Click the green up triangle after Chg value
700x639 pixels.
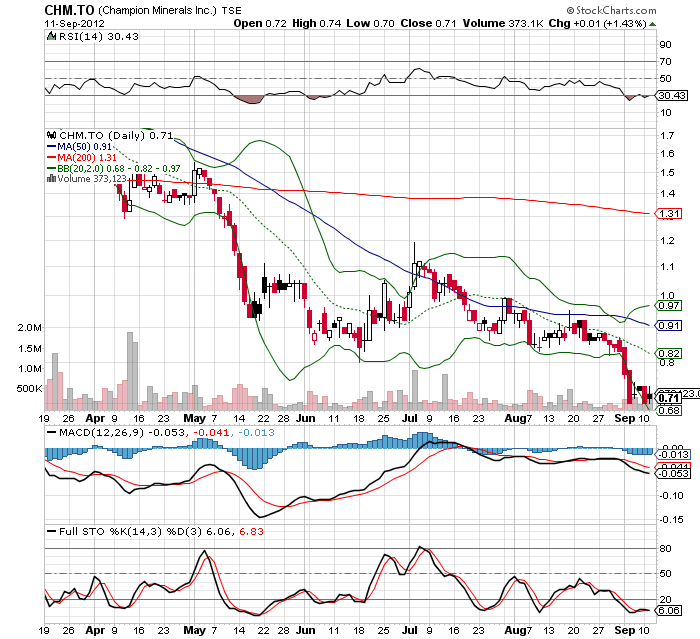point(652,24)
